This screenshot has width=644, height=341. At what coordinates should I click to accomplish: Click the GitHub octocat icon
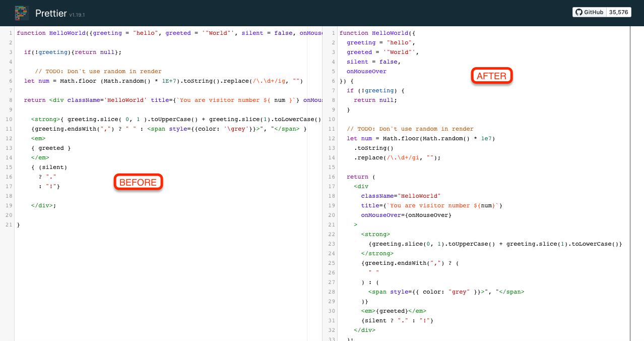(x=579, y=12)
